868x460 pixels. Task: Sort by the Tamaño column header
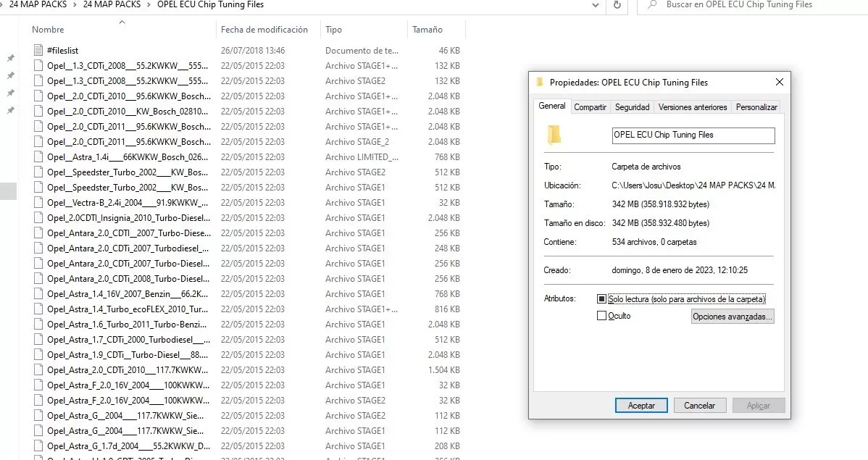[x=427, y=30]
